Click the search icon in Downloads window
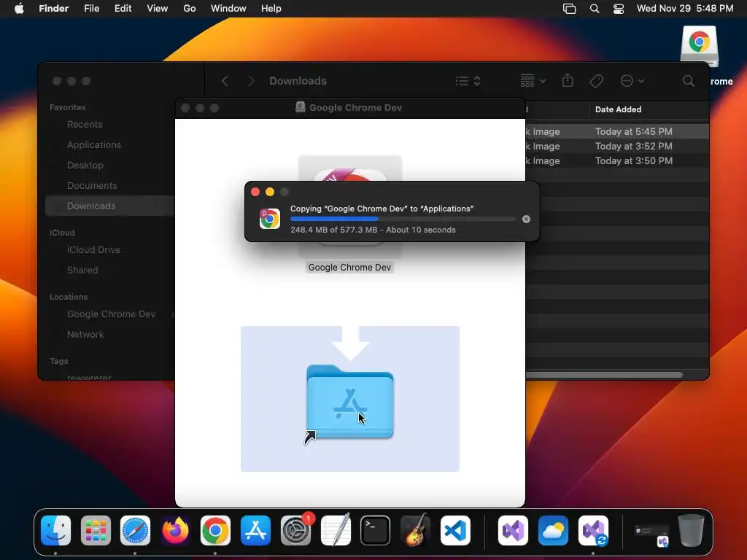The width and height of the screenshot is (747, 560). tap(689, 81)
